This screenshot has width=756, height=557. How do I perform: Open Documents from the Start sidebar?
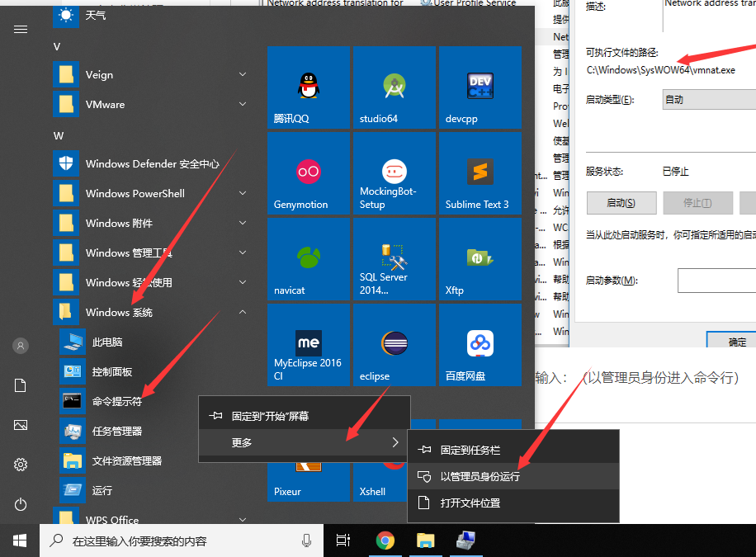point(21,385)
